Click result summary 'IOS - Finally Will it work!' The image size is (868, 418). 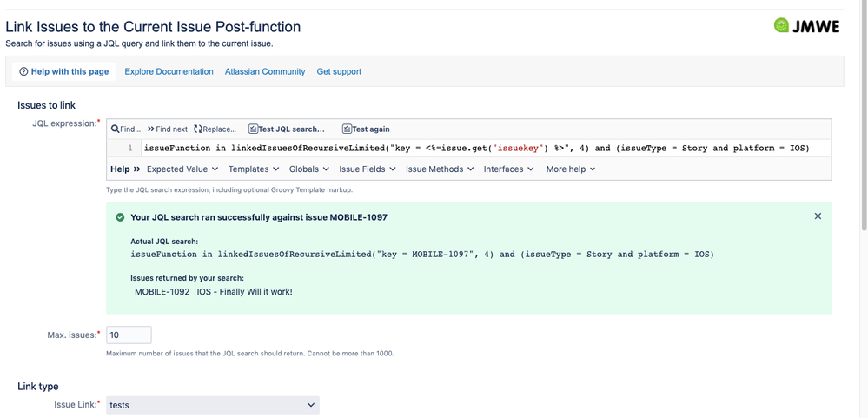pyautogui.click(x=245, y=291)
